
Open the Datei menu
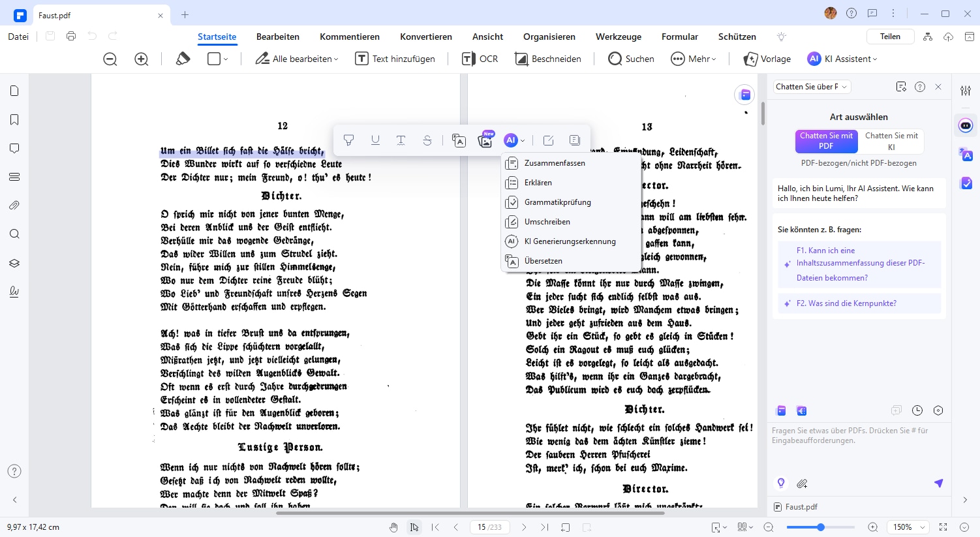18,37
